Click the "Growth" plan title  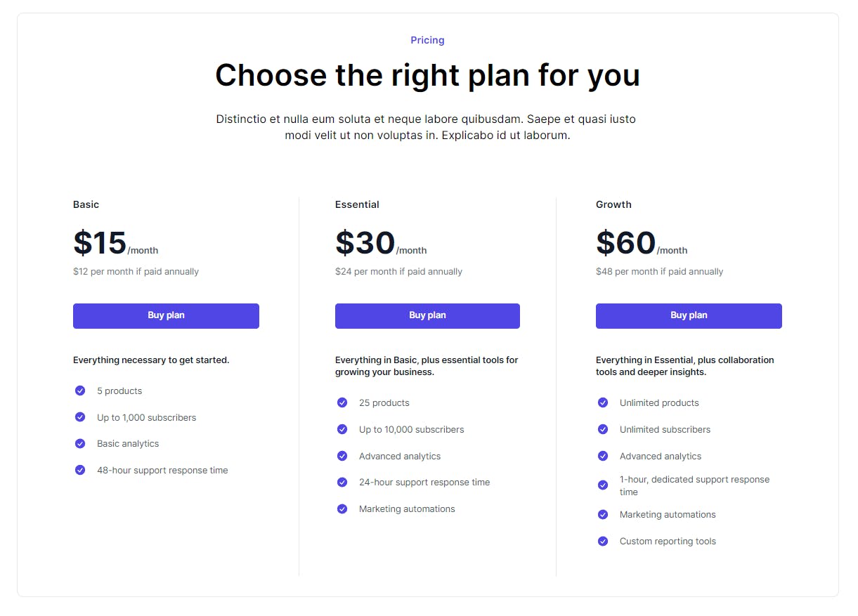(x=613, y=204)
